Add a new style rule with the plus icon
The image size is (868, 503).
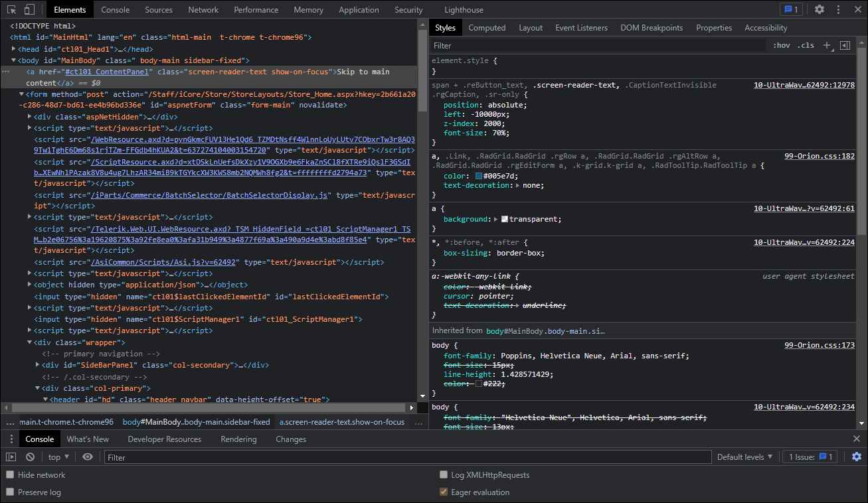(x=826, y=45)
